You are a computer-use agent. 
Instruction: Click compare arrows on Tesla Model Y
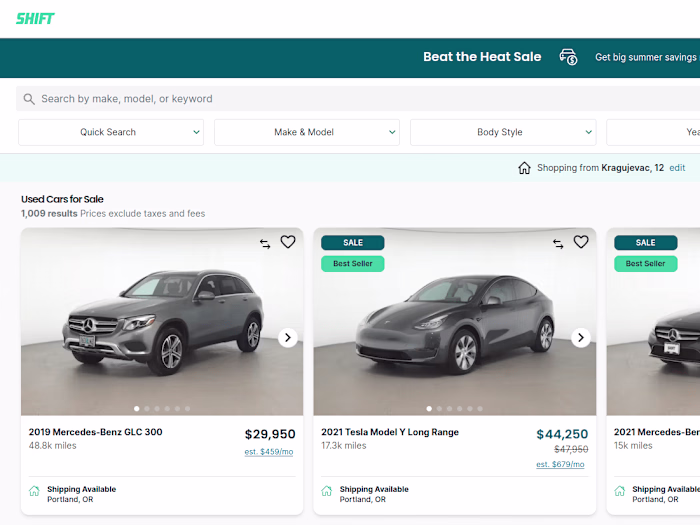coord(558,243)
